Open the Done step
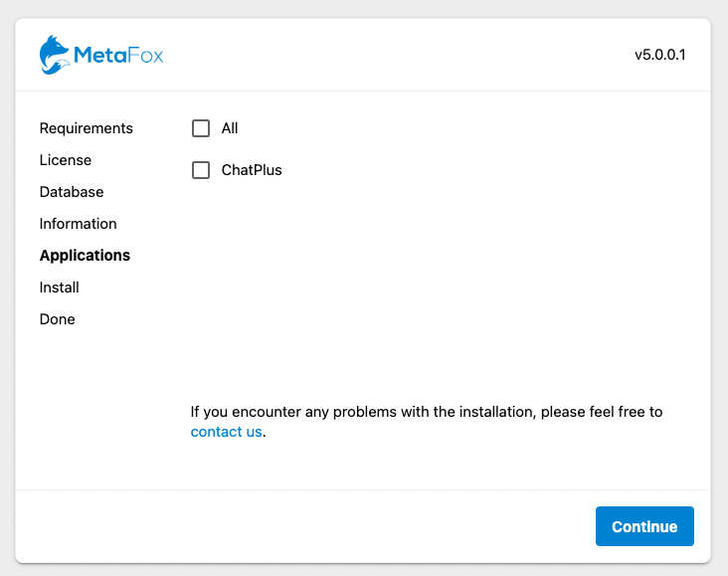The height and width of the screenshot is (576, 728). click(57, 319)
